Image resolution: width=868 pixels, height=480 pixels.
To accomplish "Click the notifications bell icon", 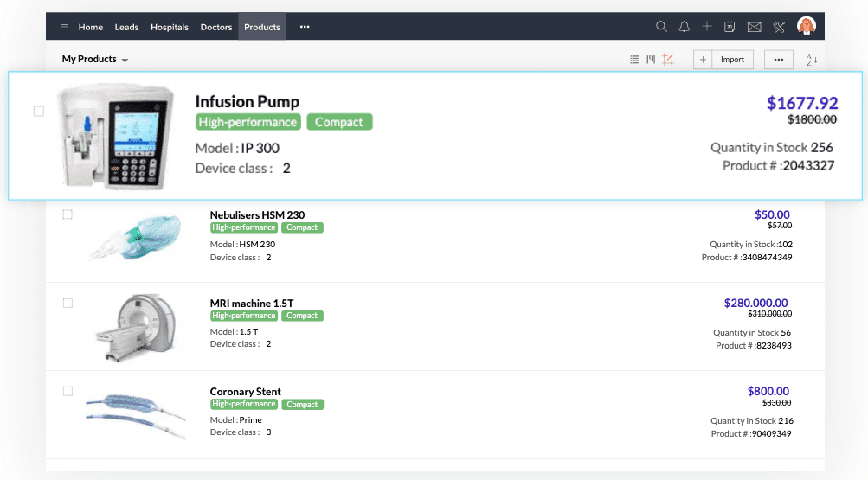I will click(685, 27).
